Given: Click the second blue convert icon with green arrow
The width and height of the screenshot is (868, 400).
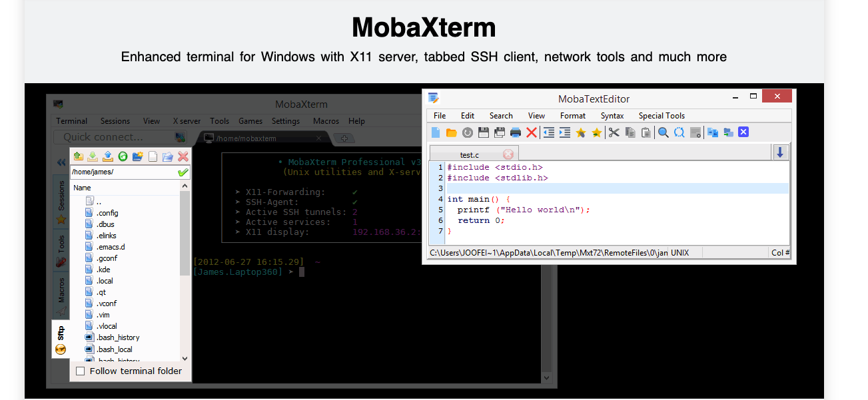Looking at the screenshot, I should 729,132.
